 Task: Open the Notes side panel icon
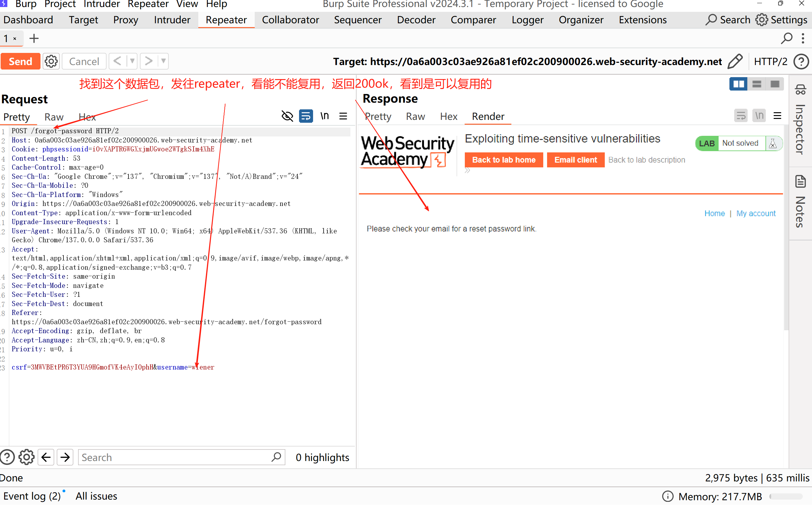pyautogui.click(x=800, y=182)
